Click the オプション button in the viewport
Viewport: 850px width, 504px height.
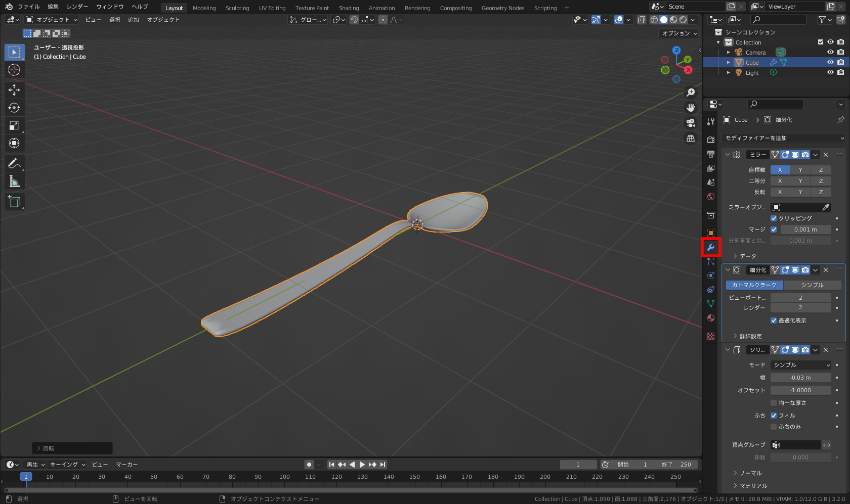click(x=679, y=33)
